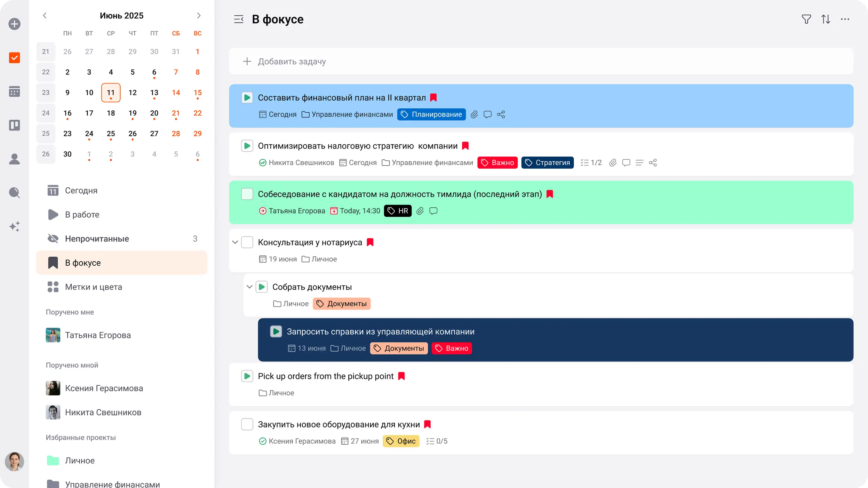Go to next month in calendar
The image size is (868, 488).
(198, 15)
